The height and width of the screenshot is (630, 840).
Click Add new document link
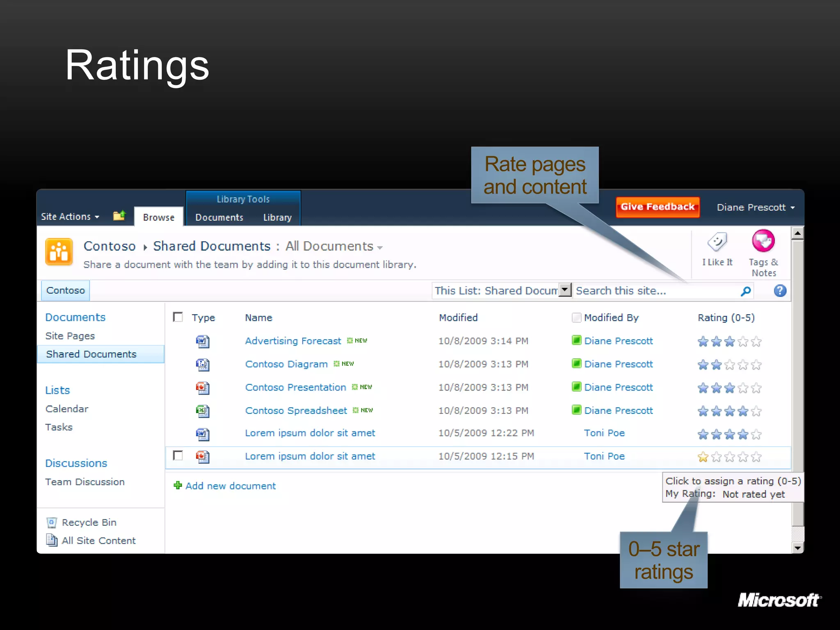coord(231,486)
